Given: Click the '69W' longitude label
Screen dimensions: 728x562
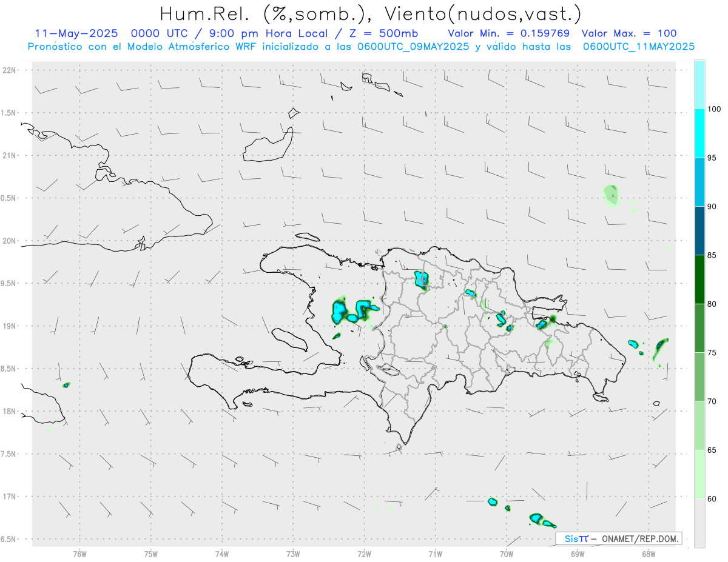Looking at the screenshot, I should 578,554.
